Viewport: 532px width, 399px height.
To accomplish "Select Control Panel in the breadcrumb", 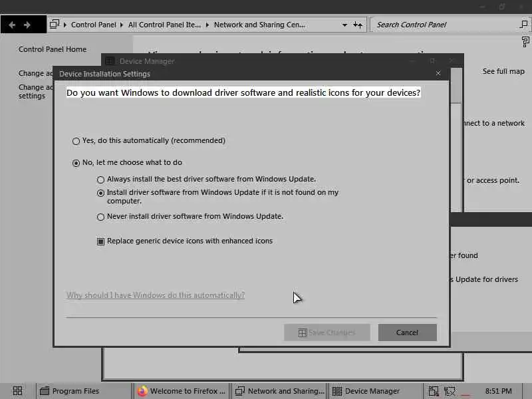I will (93, 25).
